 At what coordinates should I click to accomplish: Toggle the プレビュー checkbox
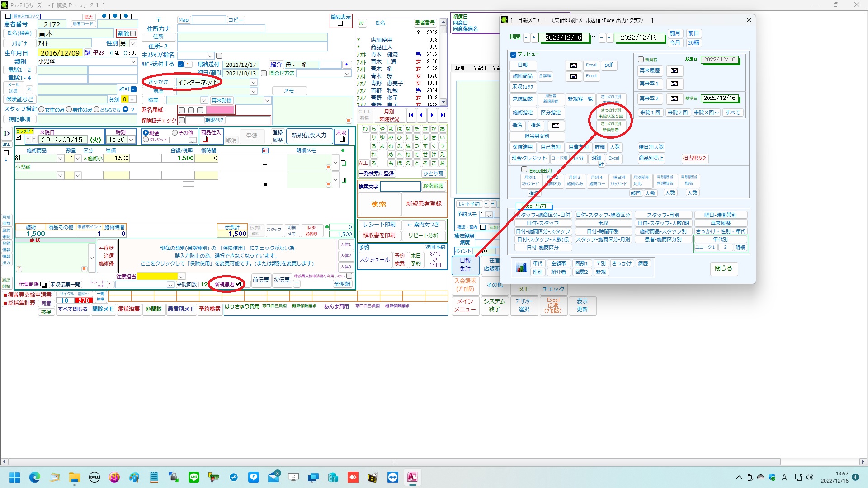[x=513, y=55]
